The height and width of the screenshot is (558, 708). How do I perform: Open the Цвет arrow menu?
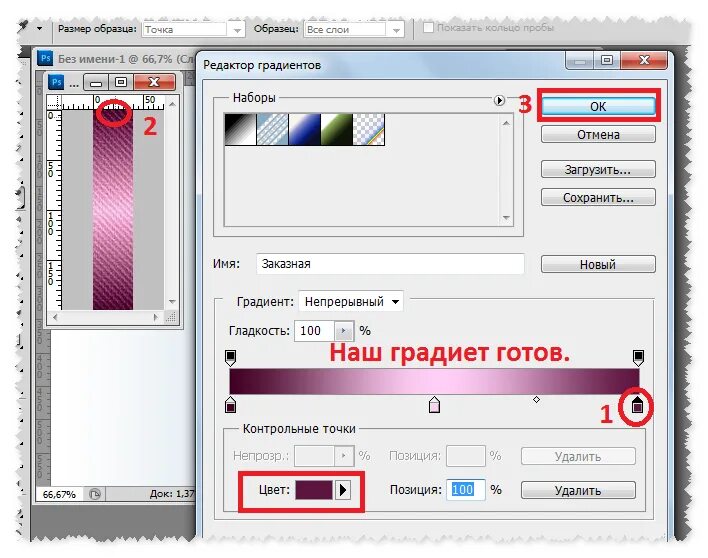click(x=343, y=490)
